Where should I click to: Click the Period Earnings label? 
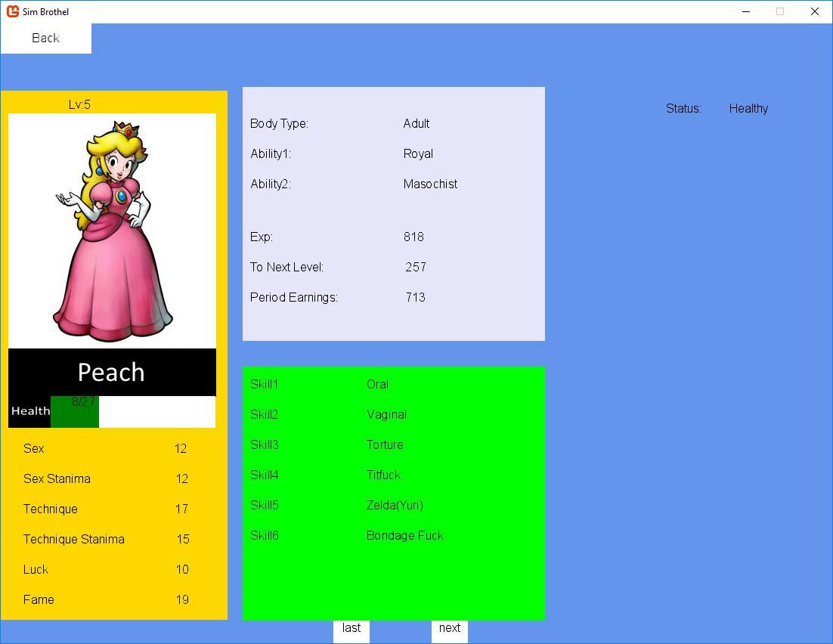point(294,298)
